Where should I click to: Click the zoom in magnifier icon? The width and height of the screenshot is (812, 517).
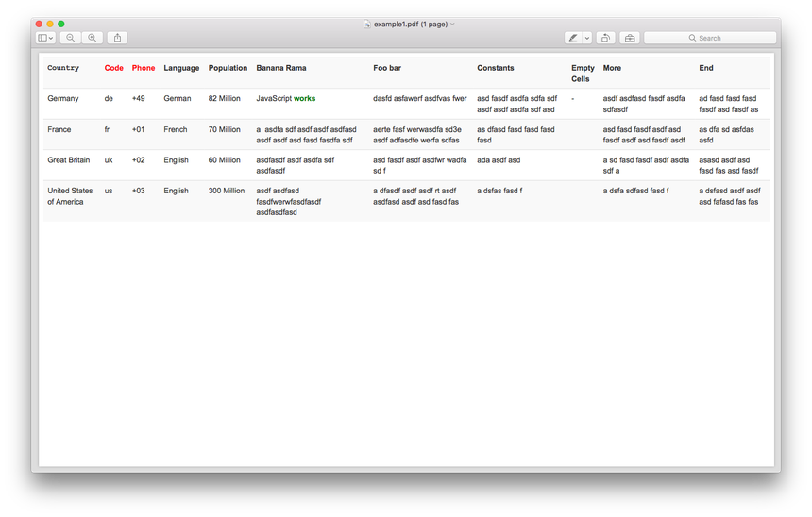(93, 38)
